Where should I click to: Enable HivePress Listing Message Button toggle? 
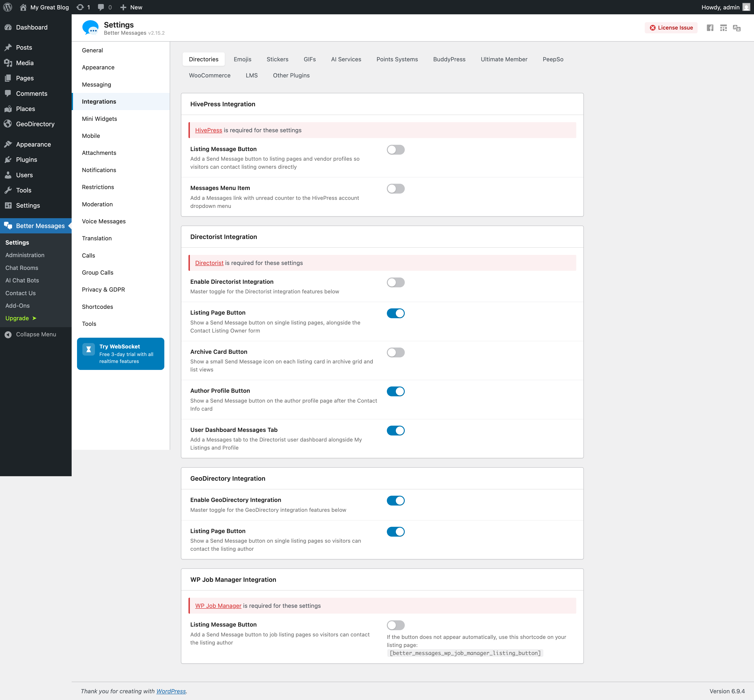396,150
